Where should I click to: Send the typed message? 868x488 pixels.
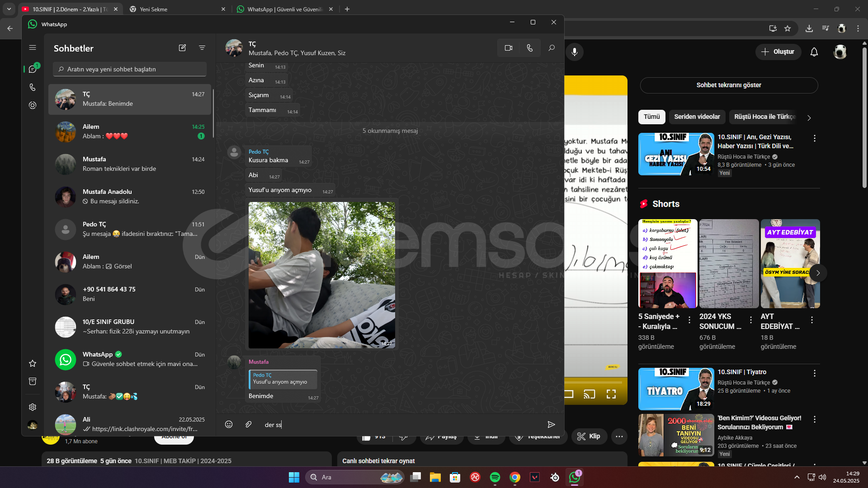[551, 424]
